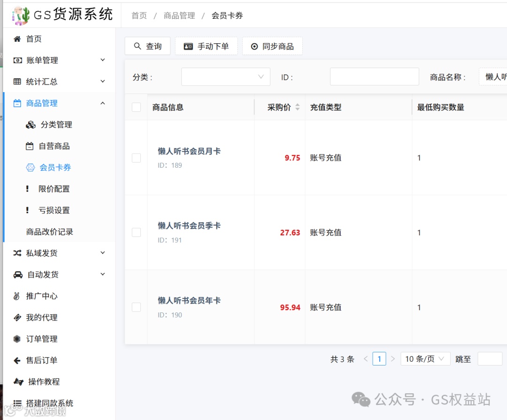Viewport: 507px width, 420px height.
Task: Go to previous page arrow
Action: click(366, 359)
